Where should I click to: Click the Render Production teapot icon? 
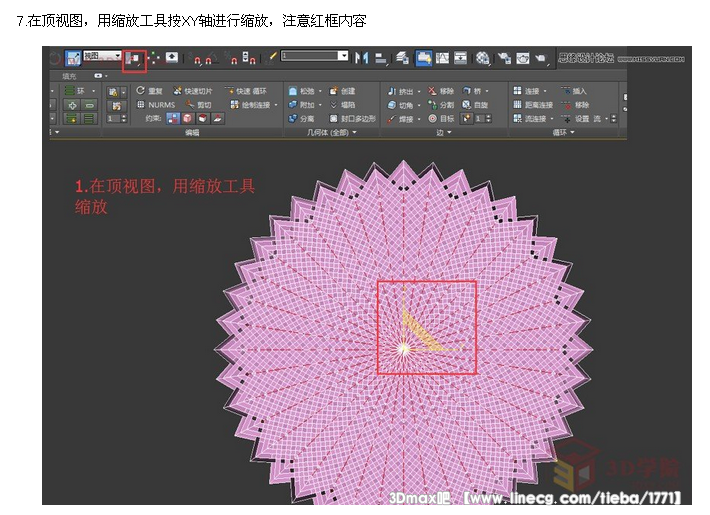[x=541, y=58]
